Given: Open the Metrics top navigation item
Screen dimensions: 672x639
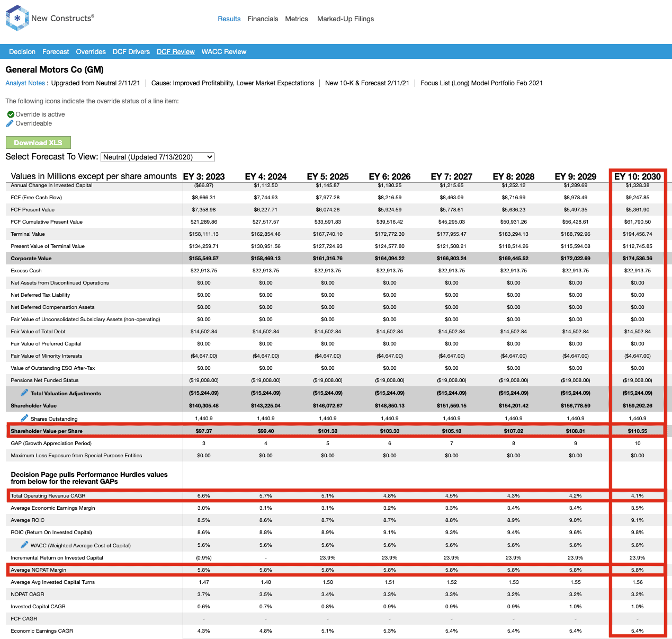Looking at the screenshot, I should 297,19.
